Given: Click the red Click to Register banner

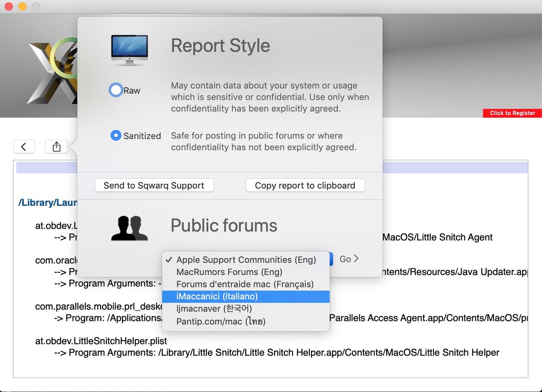Looking at the screenshot, I should pos(512,113).
